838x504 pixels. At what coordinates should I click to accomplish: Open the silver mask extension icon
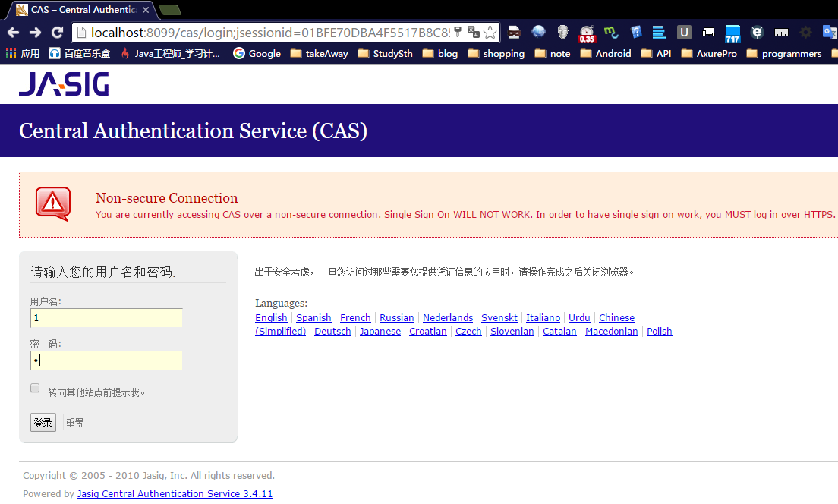562,33
